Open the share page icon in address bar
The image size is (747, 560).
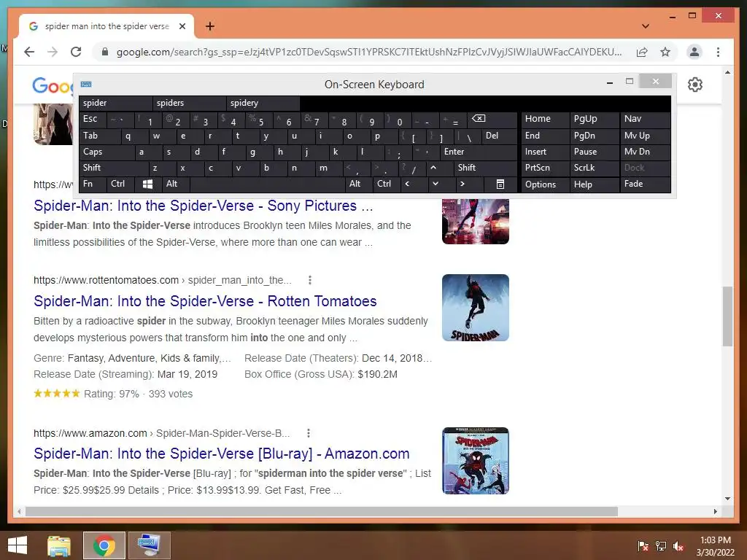(642, 52)
